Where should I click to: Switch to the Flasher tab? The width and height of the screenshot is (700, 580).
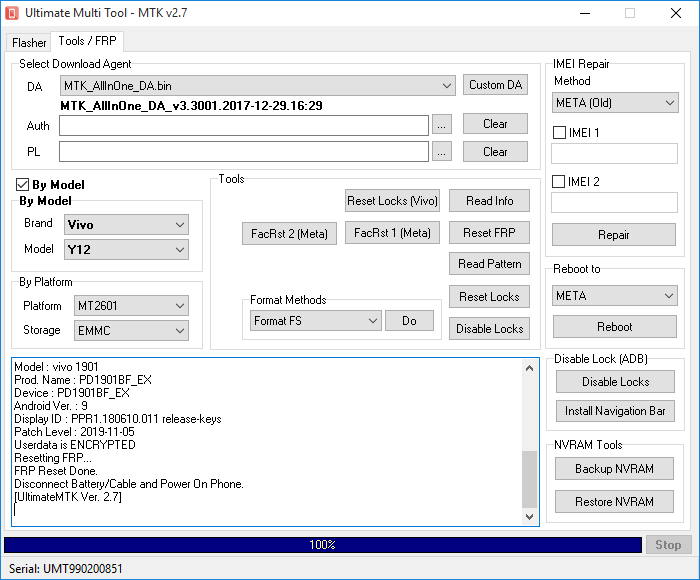click(29, 42)
